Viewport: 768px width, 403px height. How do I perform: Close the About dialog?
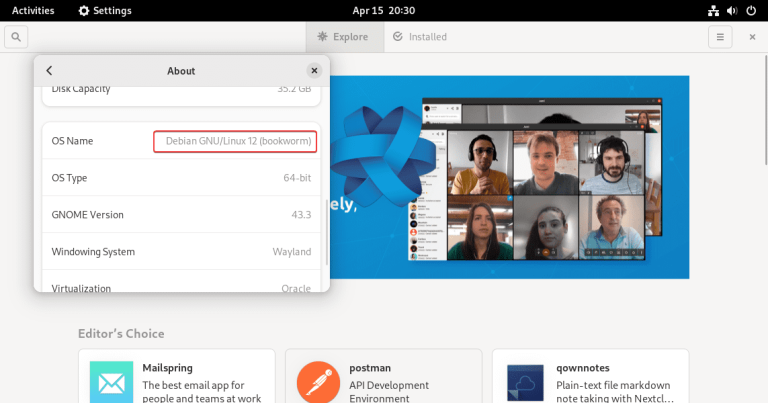coord(314,71)
